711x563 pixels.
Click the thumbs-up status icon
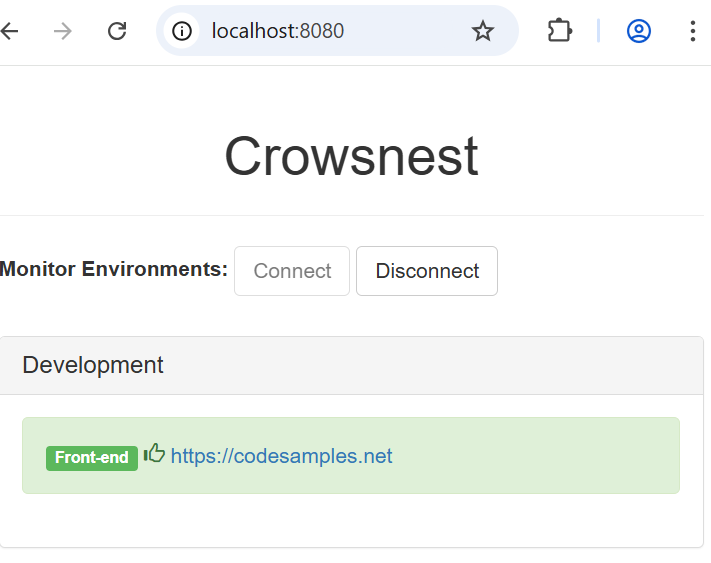pyautogui.click(x=154, y=454)
